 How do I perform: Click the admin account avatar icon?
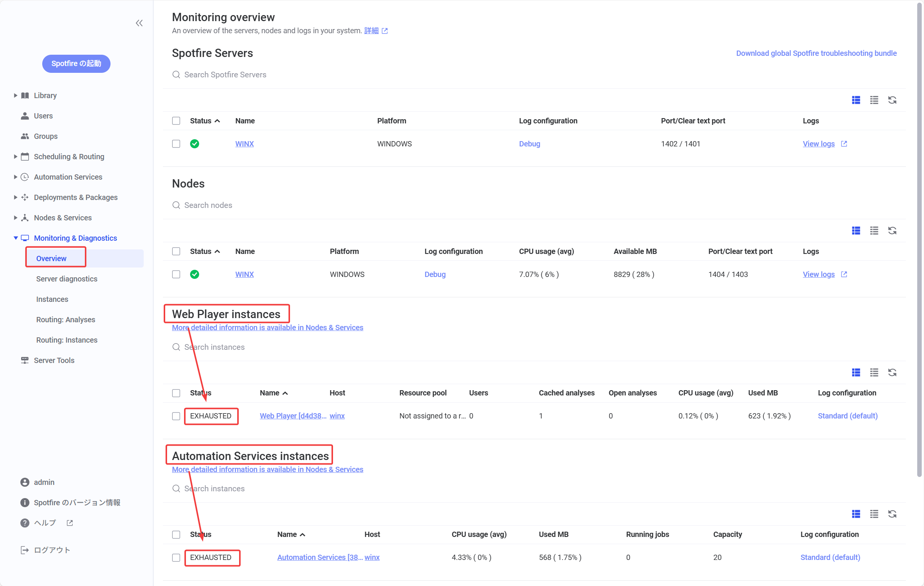(x=25, y=482)
